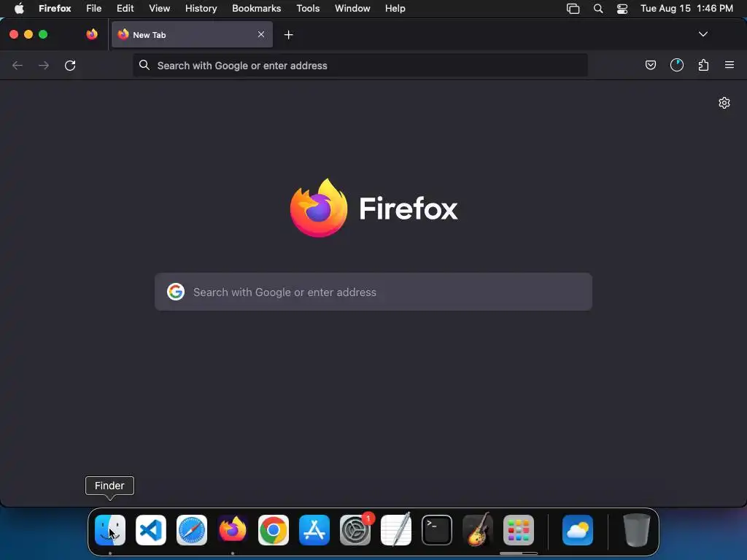Image resolution: width=747 pixels, height=560 pixels.
Task: Open the Weather app in Dock
Action: click(x=578, y=530)
